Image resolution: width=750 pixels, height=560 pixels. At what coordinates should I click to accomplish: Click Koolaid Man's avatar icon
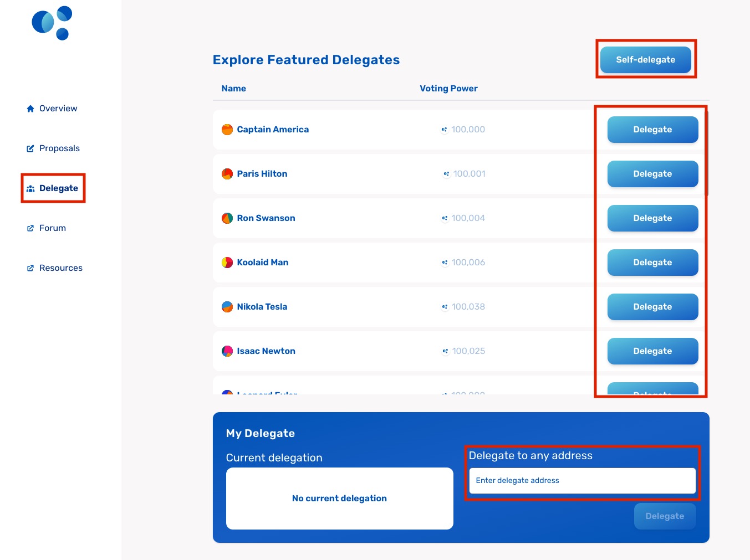[227, 263]
